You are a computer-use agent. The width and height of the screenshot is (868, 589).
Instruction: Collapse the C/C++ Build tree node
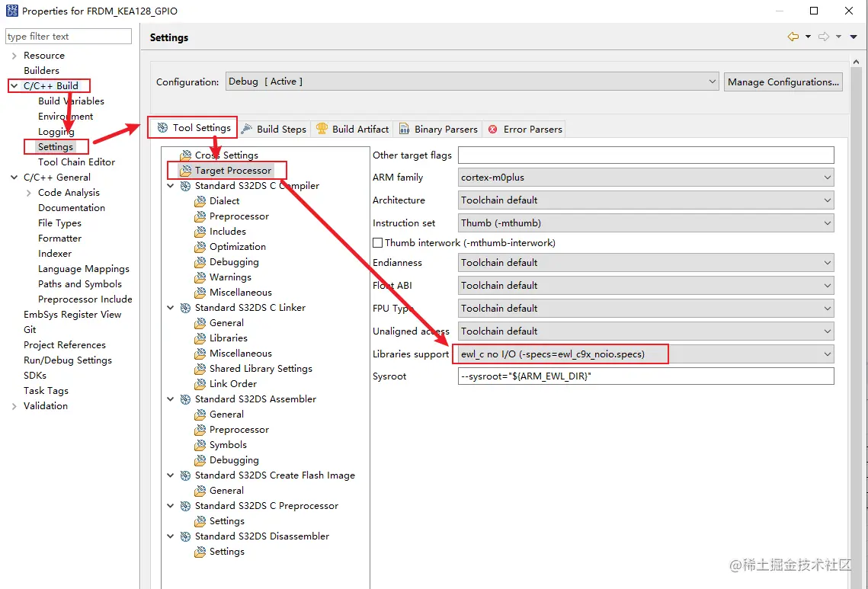click(14, 86)
